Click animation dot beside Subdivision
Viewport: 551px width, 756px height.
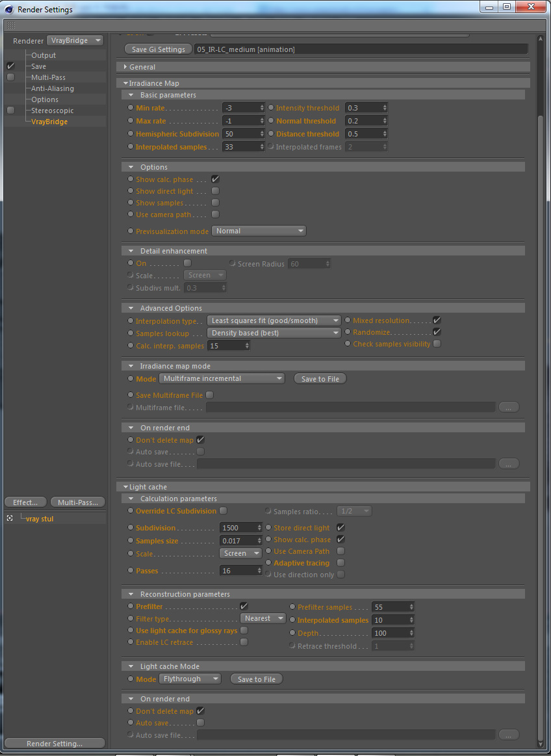tap(131, 527)
